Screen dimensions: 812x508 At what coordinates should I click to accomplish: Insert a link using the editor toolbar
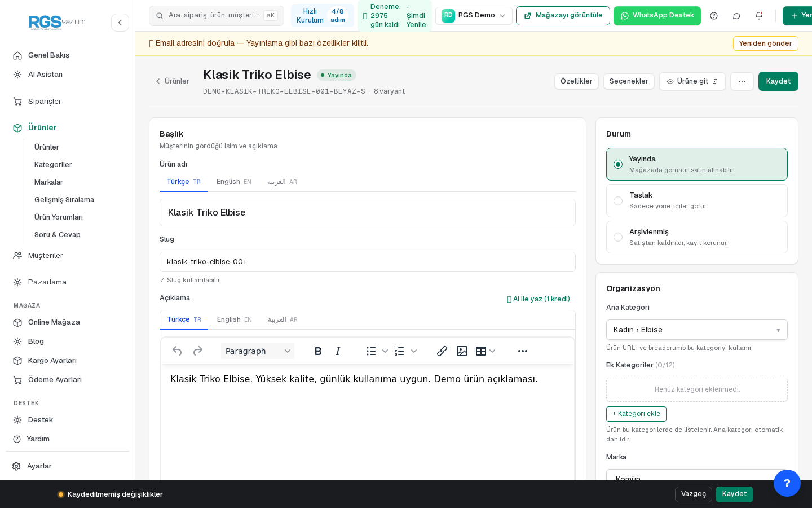click(x=442, y=351)
